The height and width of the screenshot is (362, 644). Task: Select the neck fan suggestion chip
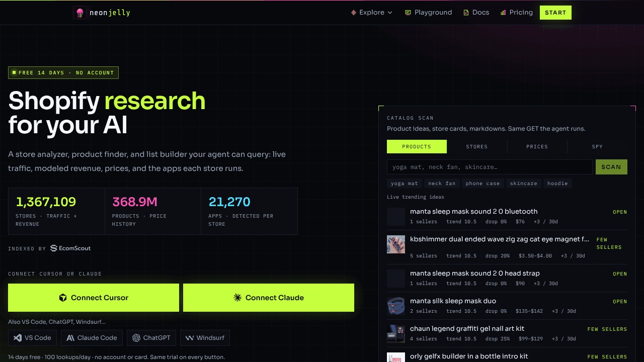click(x=442, y=184)
